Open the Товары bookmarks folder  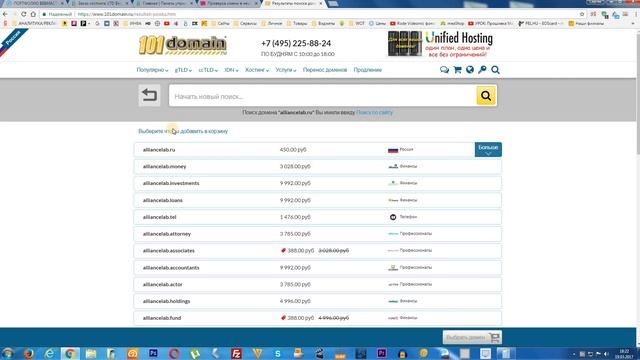297,24
